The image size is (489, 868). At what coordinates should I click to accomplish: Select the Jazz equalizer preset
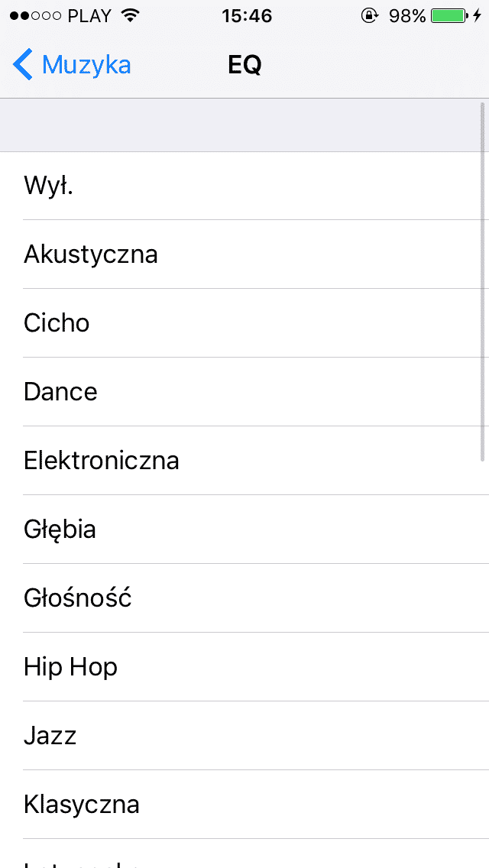pos(244,736)
